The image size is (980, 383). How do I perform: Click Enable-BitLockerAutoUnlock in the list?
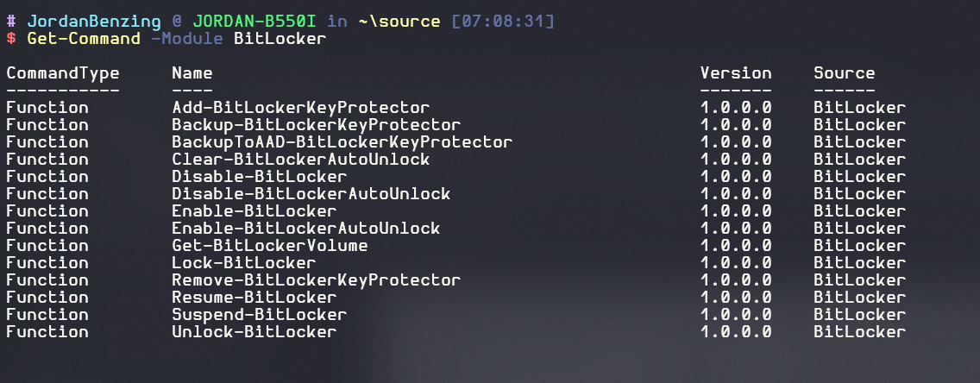(305, 229)
